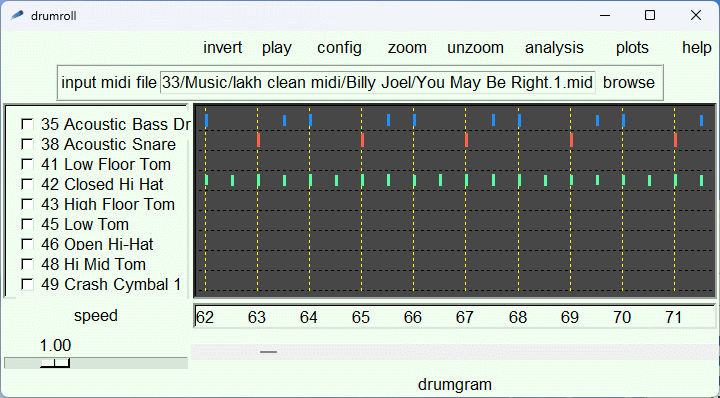Image resolution: width=720 pixels, height=398 pixels.
Task: Click the blue bass drum note at bar 70
Action: tap(624, 120)
